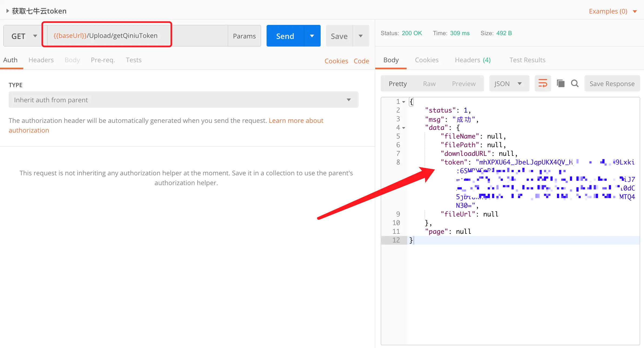Select the Pretty response view
This screenshot has width=644, height=348.
click(x=397, y=84)
